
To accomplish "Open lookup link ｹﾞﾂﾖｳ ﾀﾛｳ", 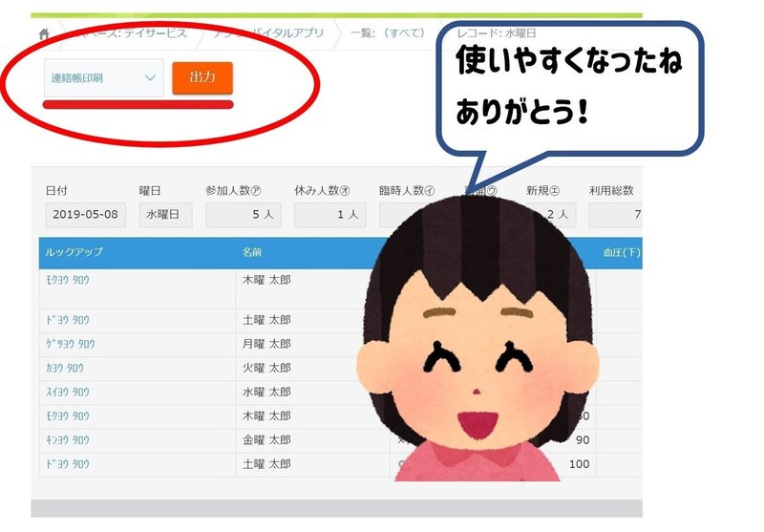I will [70, 344].
